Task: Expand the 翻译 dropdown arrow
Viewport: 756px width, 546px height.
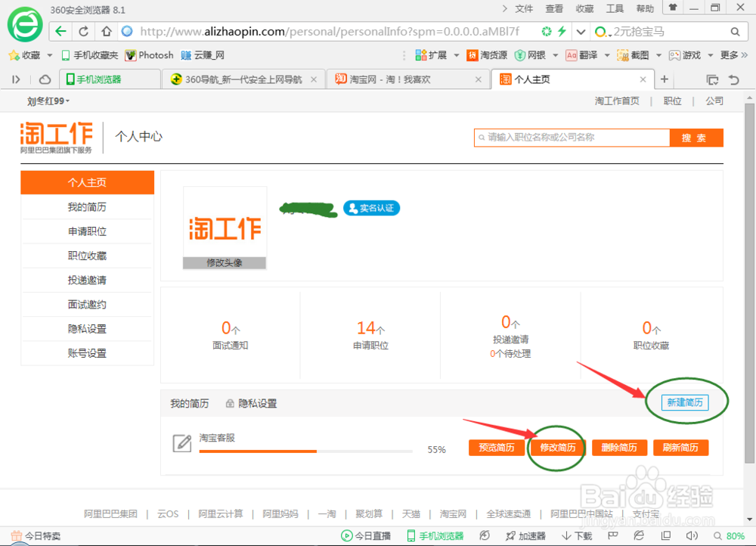Action: pos(607,55)
